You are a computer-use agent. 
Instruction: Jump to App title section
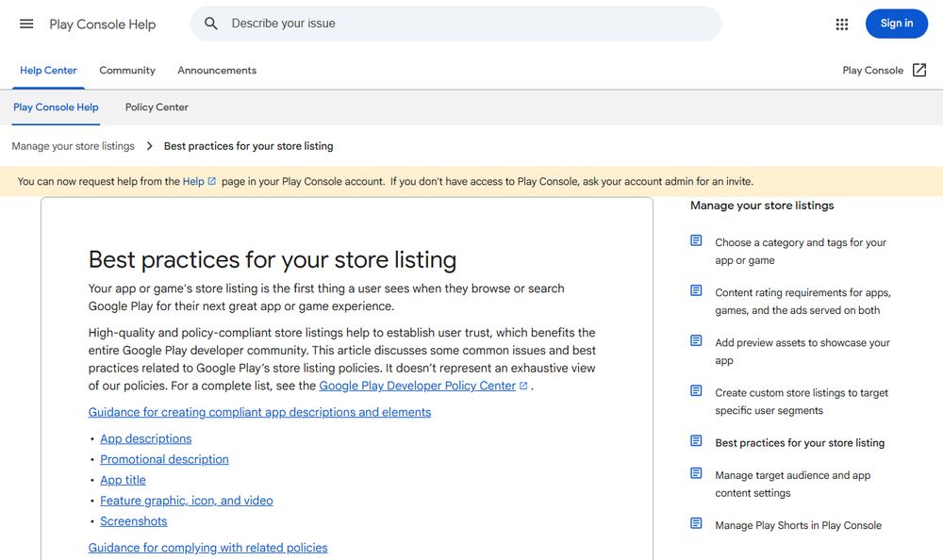coord(123,480)
